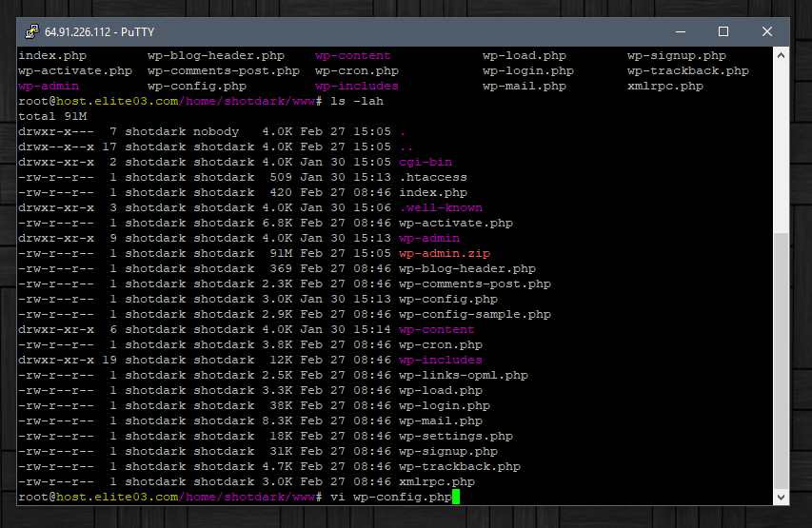The width and height of the screenshot is (812, 528).
Task: Click the .htaccess file name
Action: click(x=433, y=177)
